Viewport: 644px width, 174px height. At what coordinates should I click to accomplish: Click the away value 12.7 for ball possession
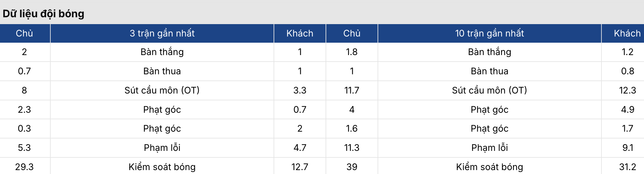(300, 167)
